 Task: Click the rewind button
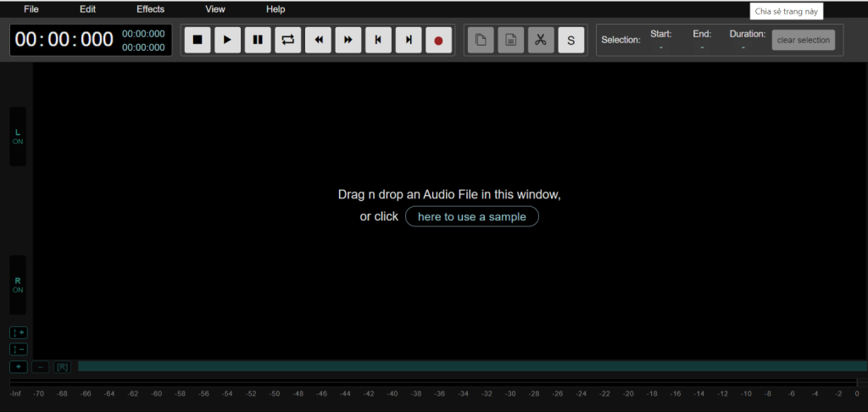[318, 40]
